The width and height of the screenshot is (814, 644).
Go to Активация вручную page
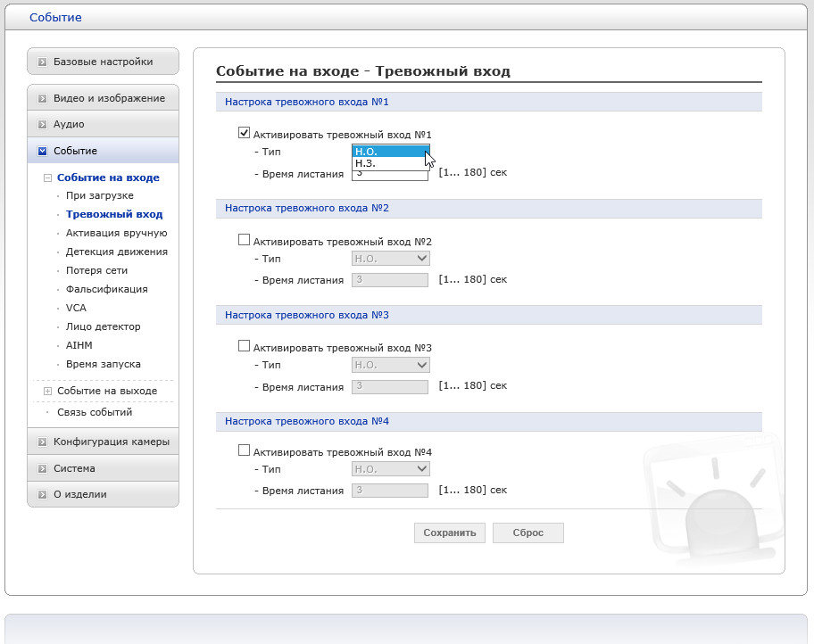tap(116, 233)
